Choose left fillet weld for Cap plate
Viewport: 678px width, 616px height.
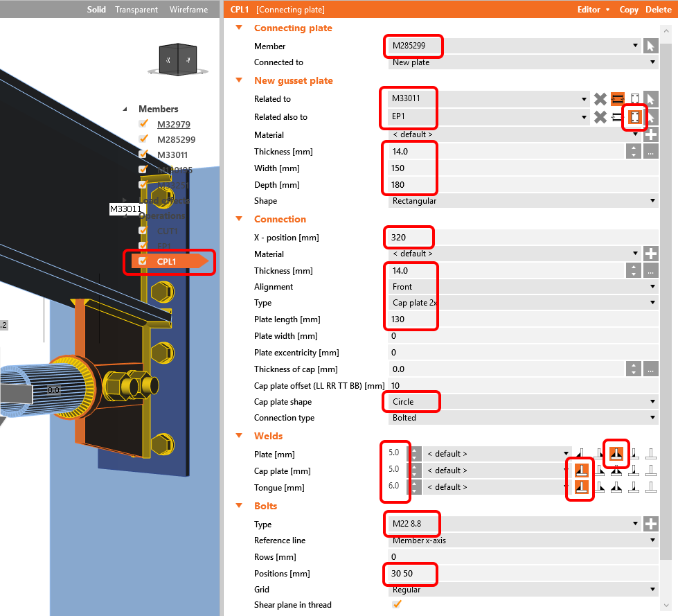tap(582, 470)
